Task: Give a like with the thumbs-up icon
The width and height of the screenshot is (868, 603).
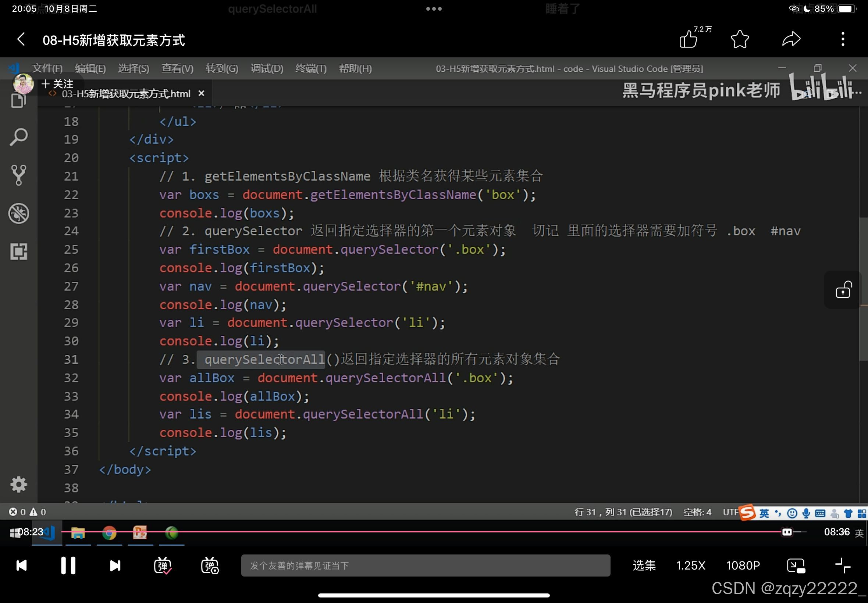Action: [x=689, y=39]
